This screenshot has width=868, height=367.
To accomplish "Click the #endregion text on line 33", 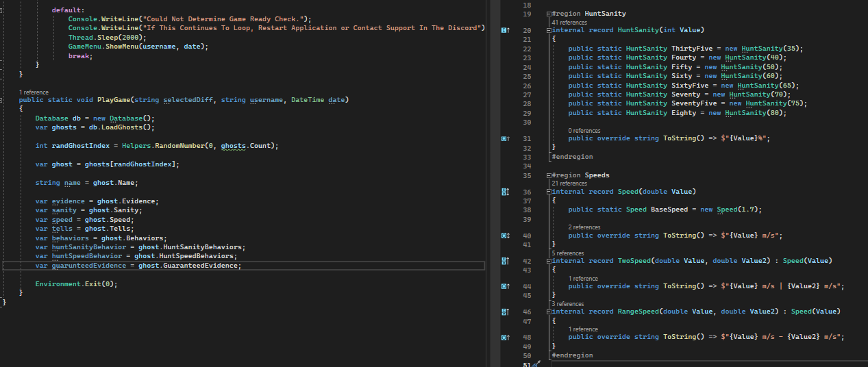I will [x=572, y=157].
